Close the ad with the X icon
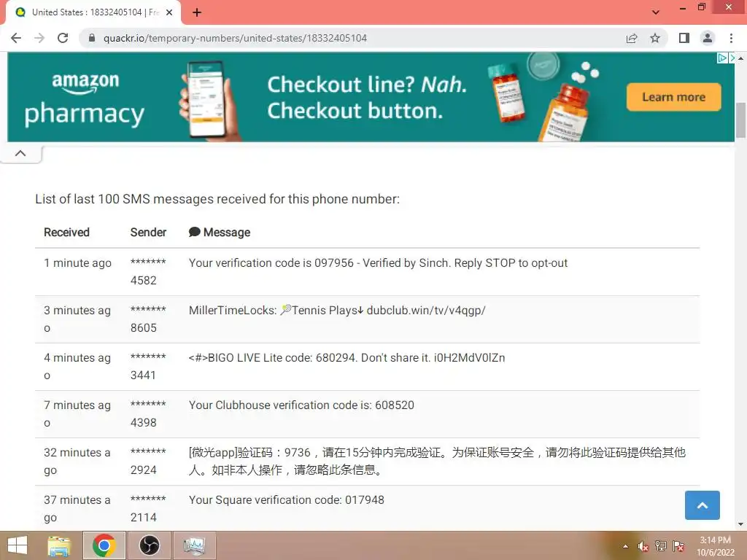This screenshot has height=560, width=747. [x=731, y=58]
